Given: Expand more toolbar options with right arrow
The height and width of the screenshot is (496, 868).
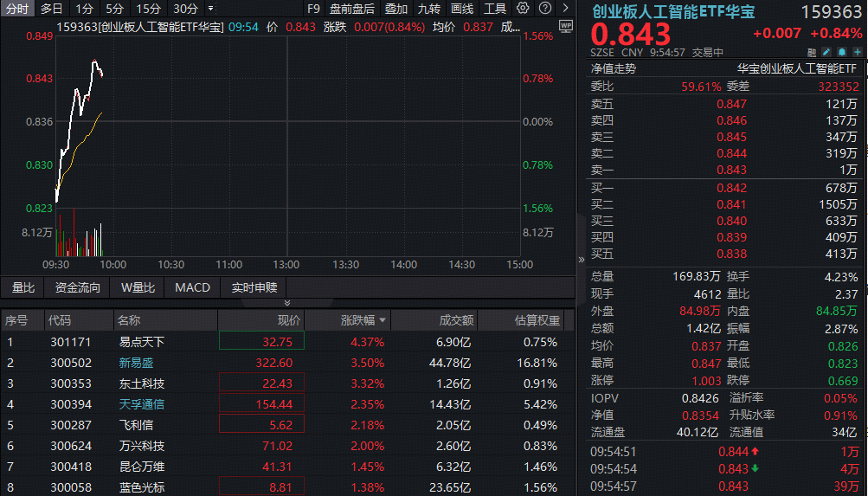Looking at the screenshot, I should click(564, 9).
